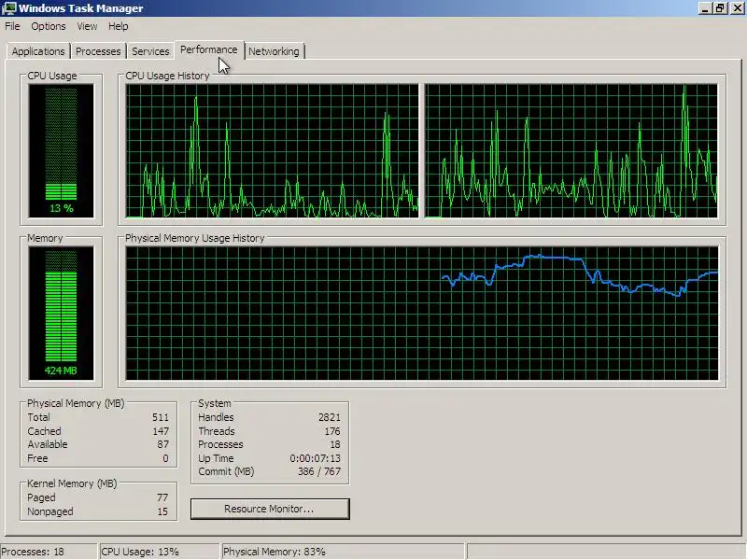Open the Options menu

pos(49,26)
